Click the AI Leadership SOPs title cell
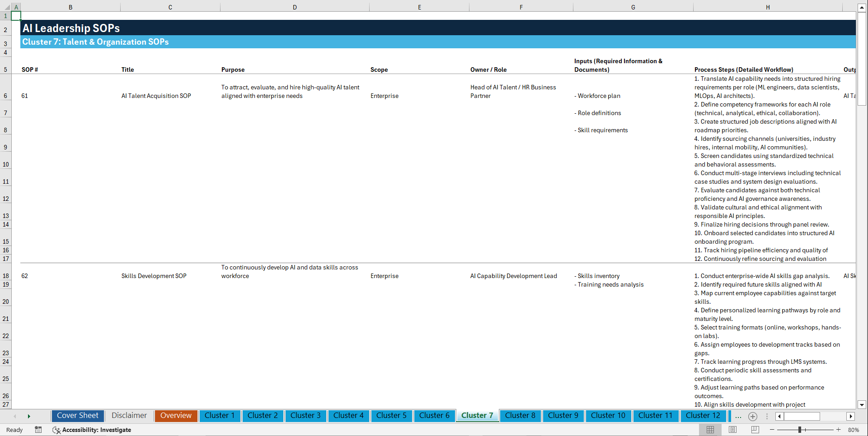The height and width of the screenshot is (436, 868). click(x=71, y=28)
